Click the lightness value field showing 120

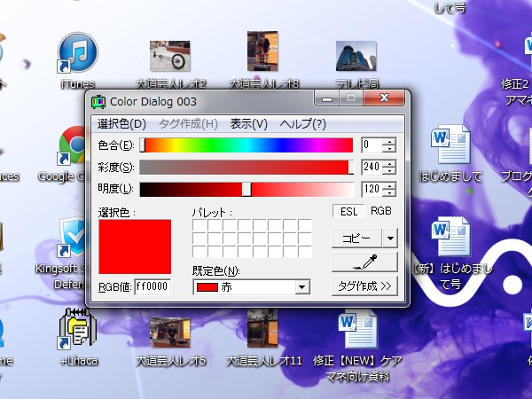coord(372,189)
